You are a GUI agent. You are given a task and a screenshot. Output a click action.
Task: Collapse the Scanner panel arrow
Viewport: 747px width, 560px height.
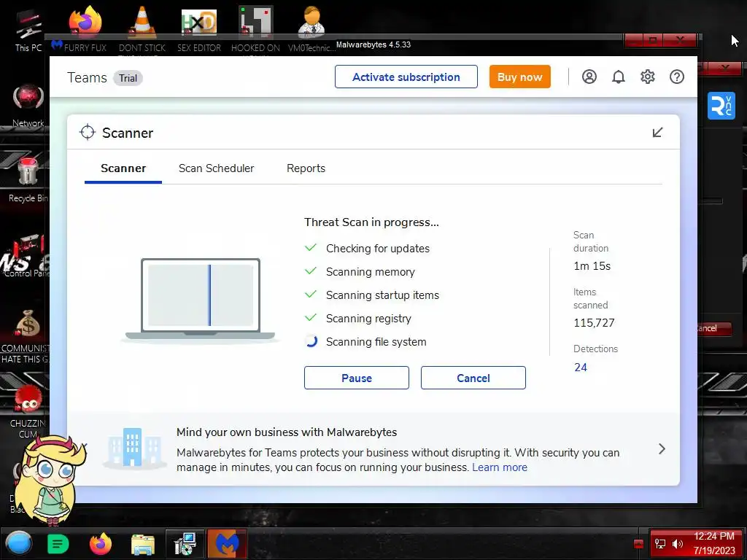[x=657, y=133]
